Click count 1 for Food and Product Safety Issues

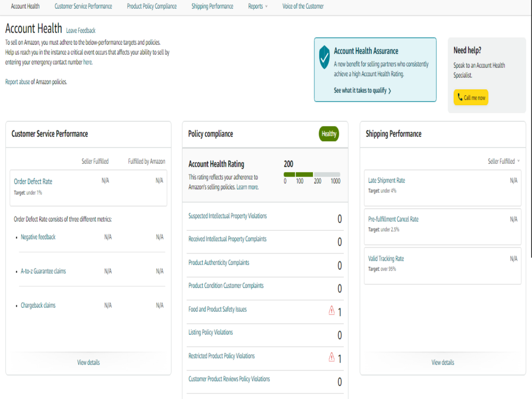point(339,312)
